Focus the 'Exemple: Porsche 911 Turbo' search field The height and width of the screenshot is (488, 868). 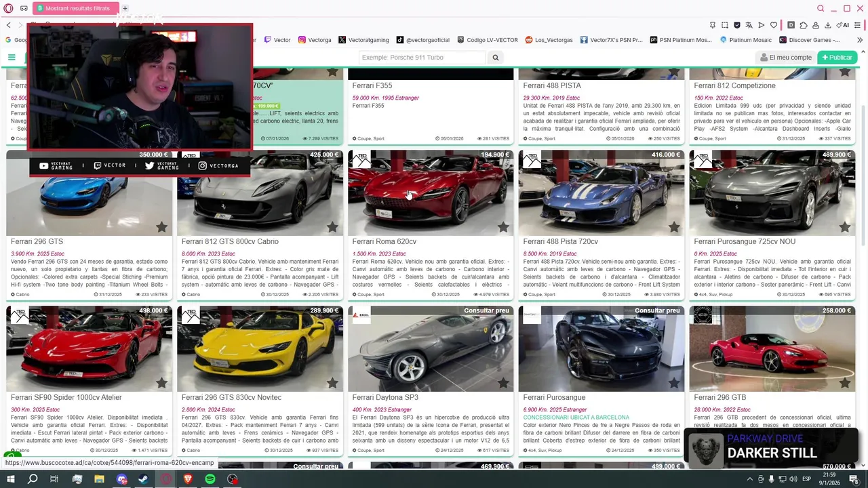[x=423, y=58]
